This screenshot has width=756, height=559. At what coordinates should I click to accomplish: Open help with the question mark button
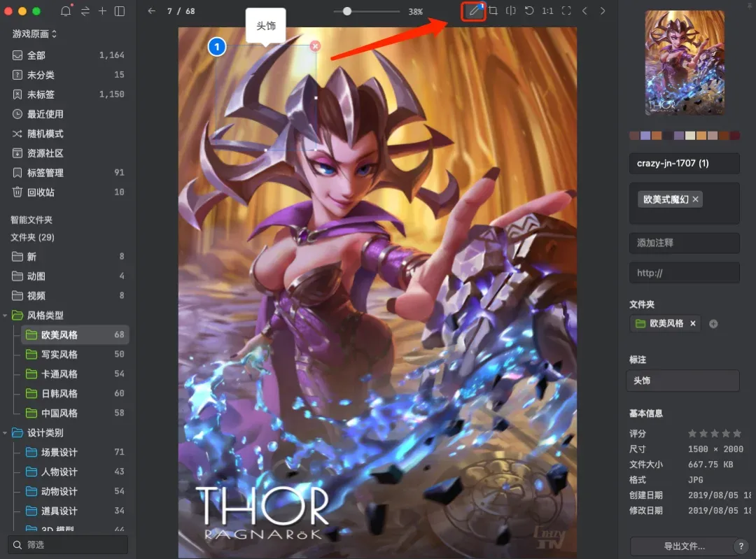point(741,546)
